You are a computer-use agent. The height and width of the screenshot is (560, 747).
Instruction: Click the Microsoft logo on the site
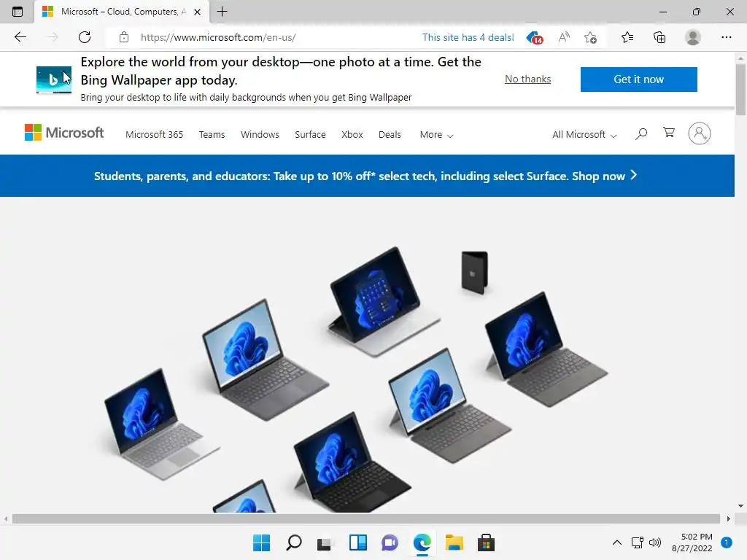pyautogui.click(x=64, y=133)
